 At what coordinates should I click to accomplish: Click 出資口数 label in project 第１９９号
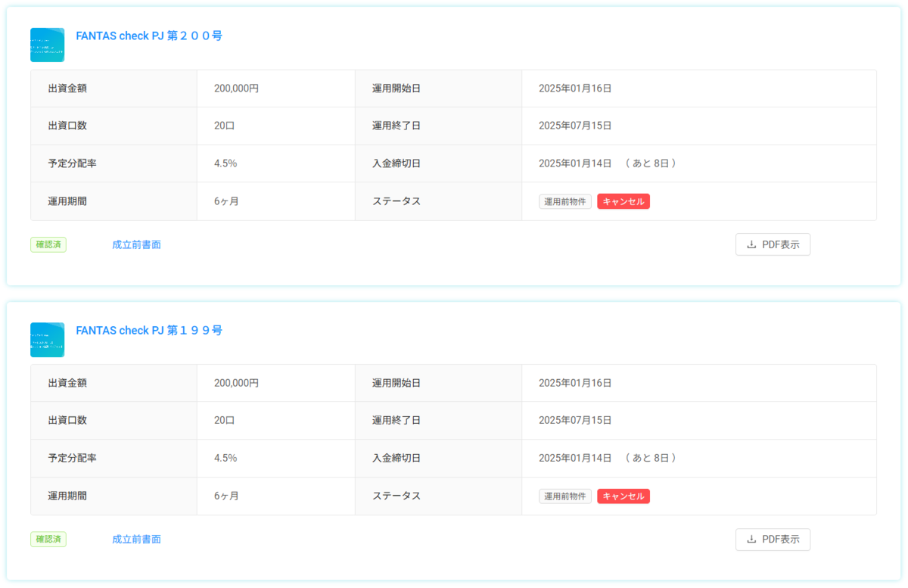[67, 421]
